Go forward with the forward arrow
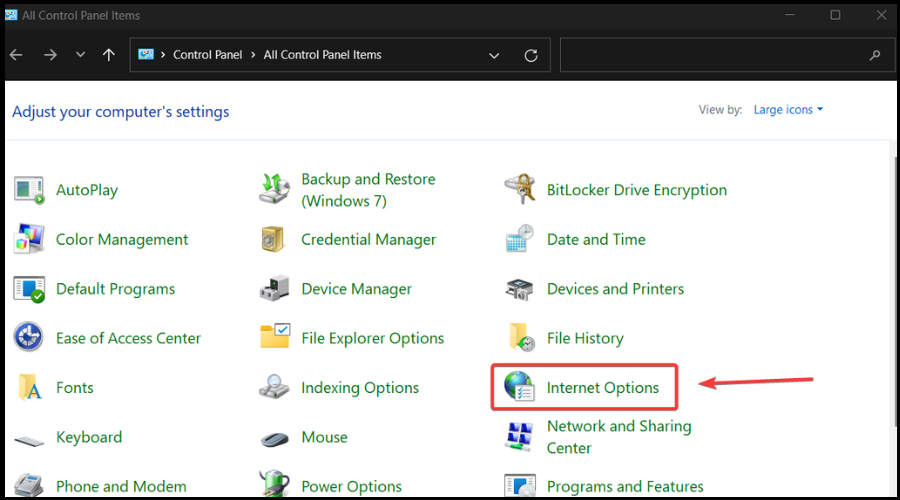The width and height of the screenshot is (900, 500). (51, 55)
